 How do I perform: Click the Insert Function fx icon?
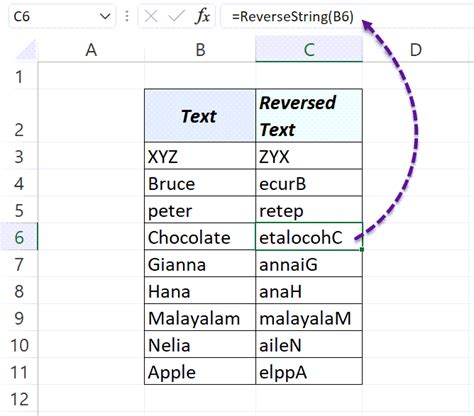(202, 16)
